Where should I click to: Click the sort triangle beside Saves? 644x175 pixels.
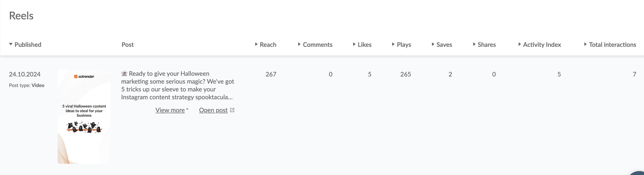click(433, 44)
